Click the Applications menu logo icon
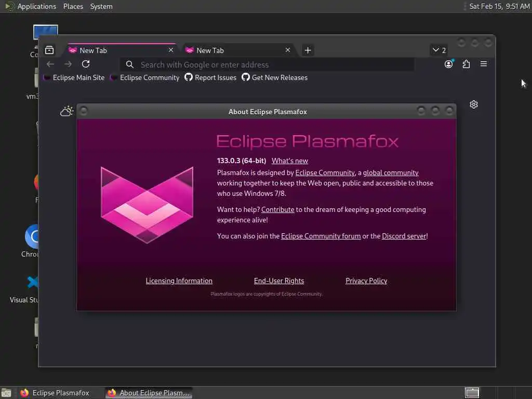 pos(9,6)
